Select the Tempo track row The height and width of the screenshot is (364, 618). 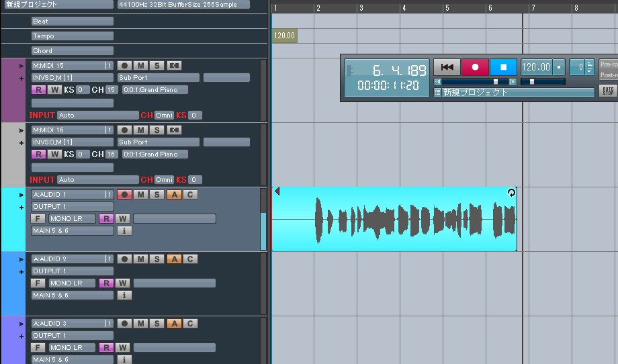coord(73,36)
